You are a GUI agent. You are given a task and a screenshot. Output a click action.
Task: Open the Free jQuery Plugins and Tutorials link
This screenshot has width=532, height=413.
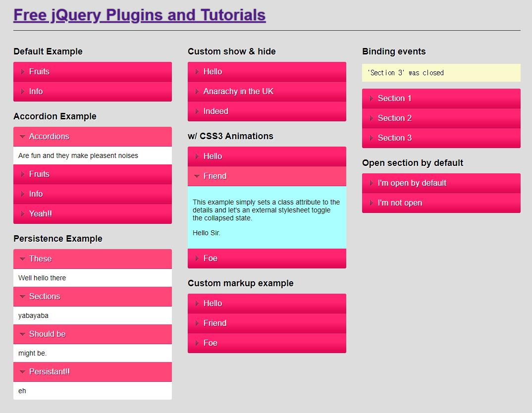(x=140, y=15)
